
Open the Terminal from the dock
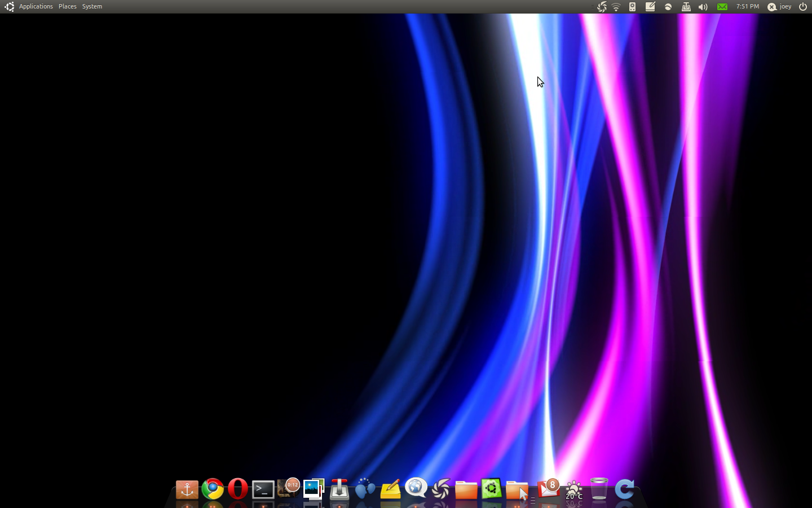click(x=263, y=489)
